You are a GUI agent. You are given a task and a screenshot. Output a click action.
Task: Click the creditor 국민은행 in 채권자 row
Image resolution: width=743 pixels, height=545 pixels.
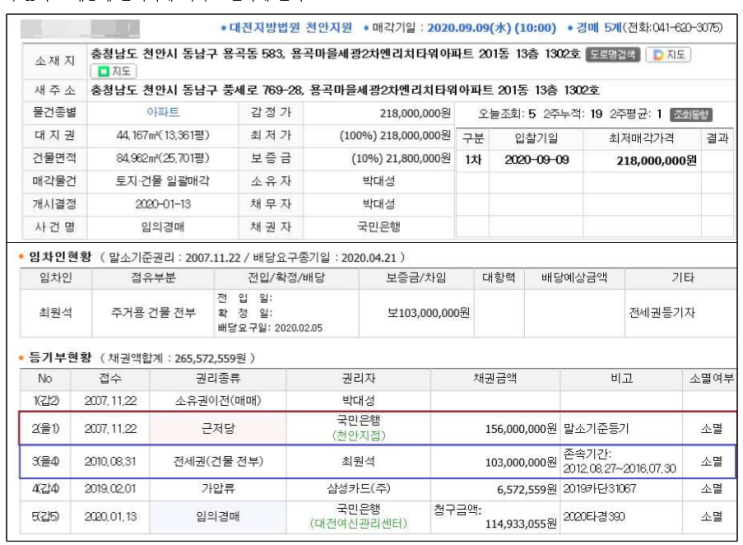pyautogui.click(x=379, y=227)
